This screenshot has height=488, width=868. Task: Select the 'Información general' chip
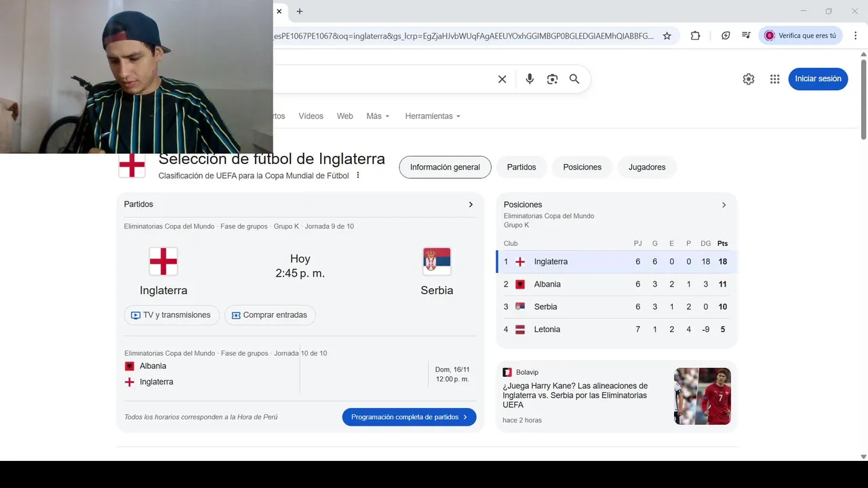coord(445,167)
